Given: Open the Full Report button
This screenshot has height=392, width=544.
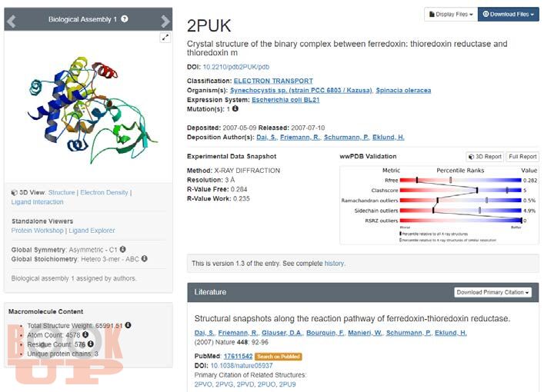Looking at the screenshot, I should coord(522,157).
